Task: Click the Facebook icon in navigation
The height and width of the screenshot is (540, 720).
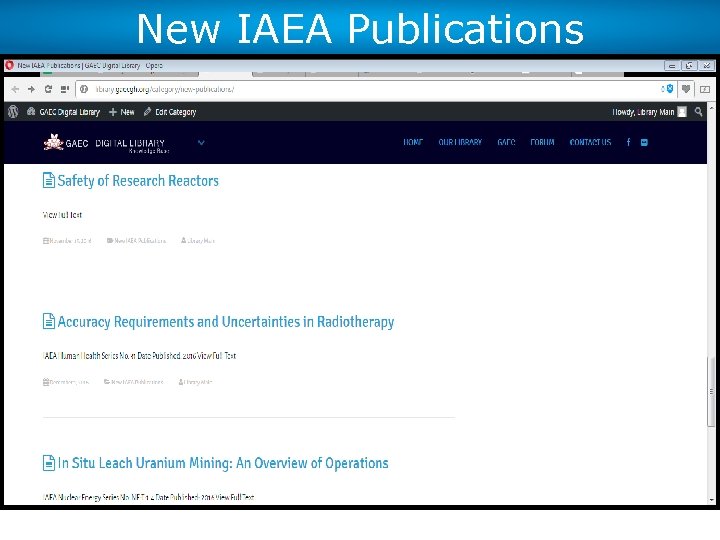Action: point(628,142)
